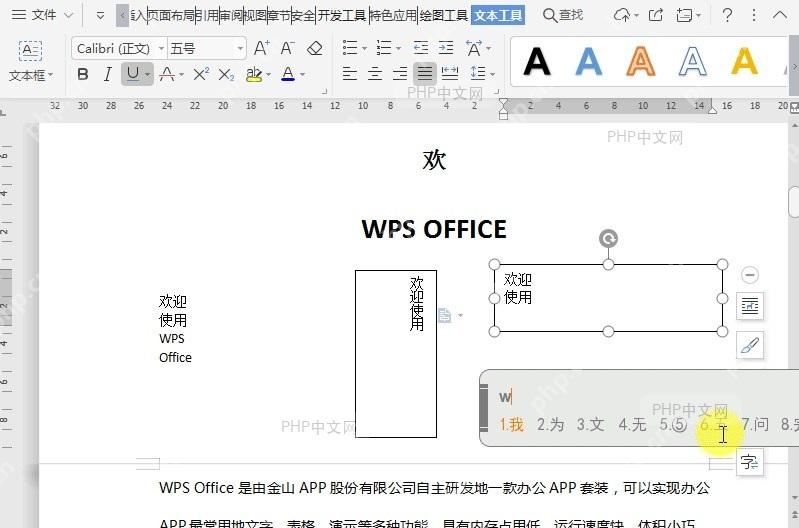Rotate the text box with rotation handle
The height and width of the screenshot is (528, 799).
tap(608, 239)
